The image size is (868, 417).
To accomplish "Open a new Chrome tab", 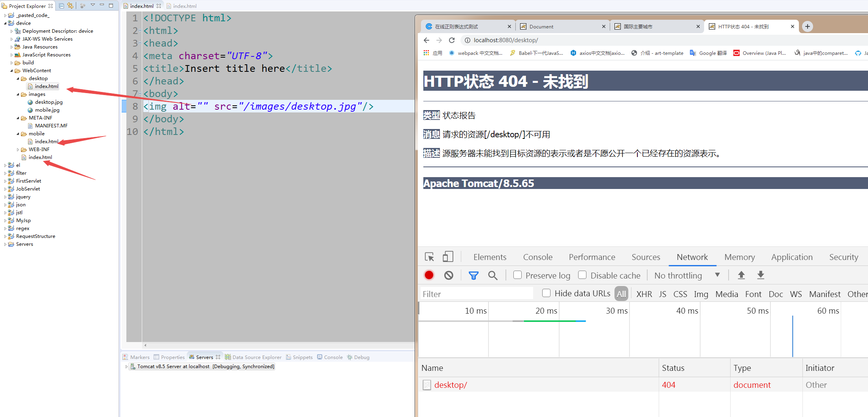I will [808, 26].
